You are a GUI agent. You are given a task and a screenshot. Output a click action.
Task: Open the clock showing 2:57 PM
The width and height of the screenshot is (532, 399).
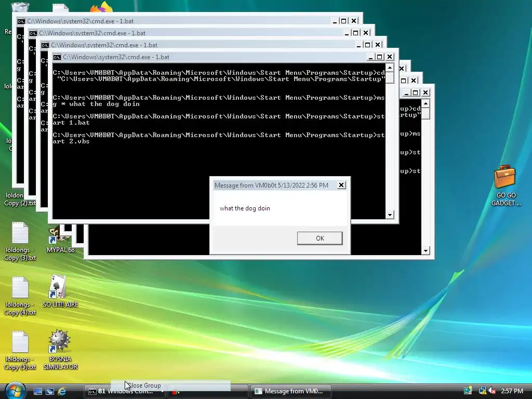512,391
